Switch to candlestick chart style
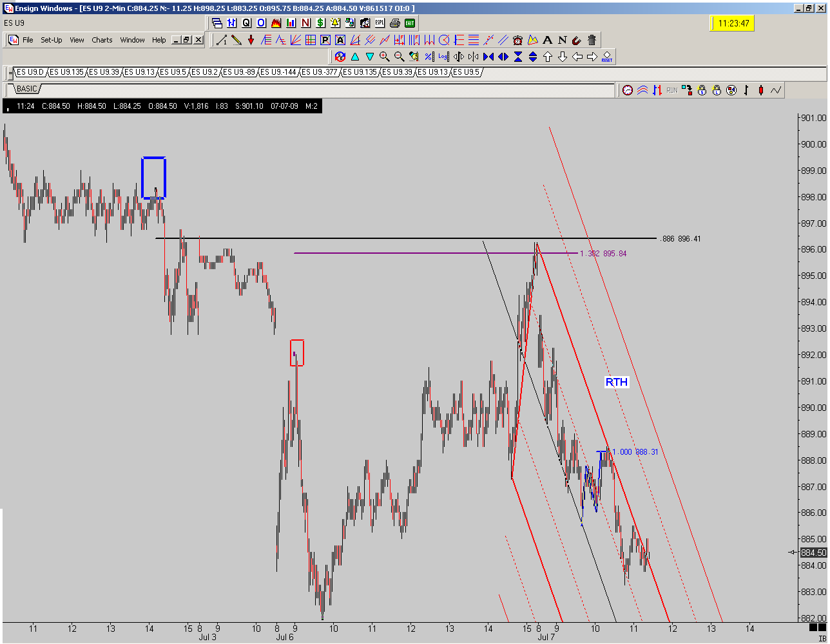Screen dimensions: 830x644 pos(761,90)
